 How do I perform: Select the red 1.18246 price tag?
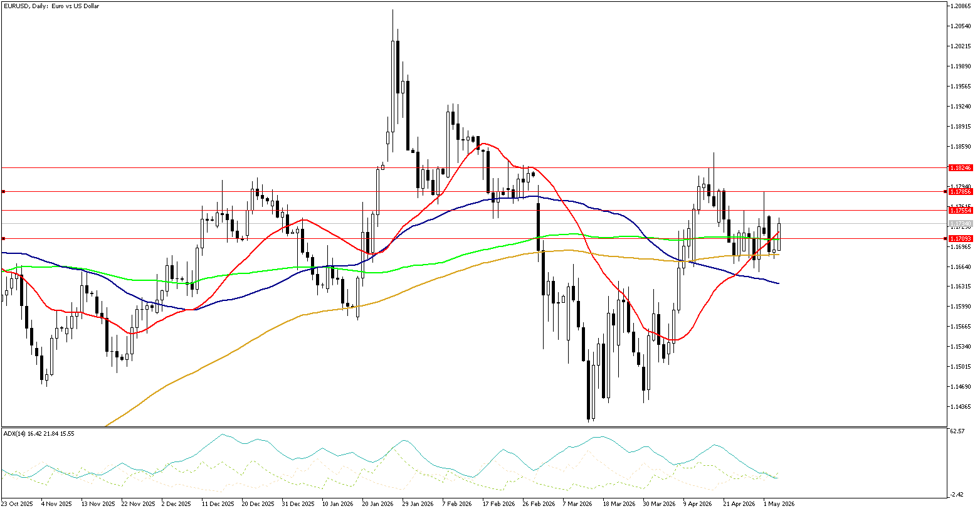click(x=961, y=168)
